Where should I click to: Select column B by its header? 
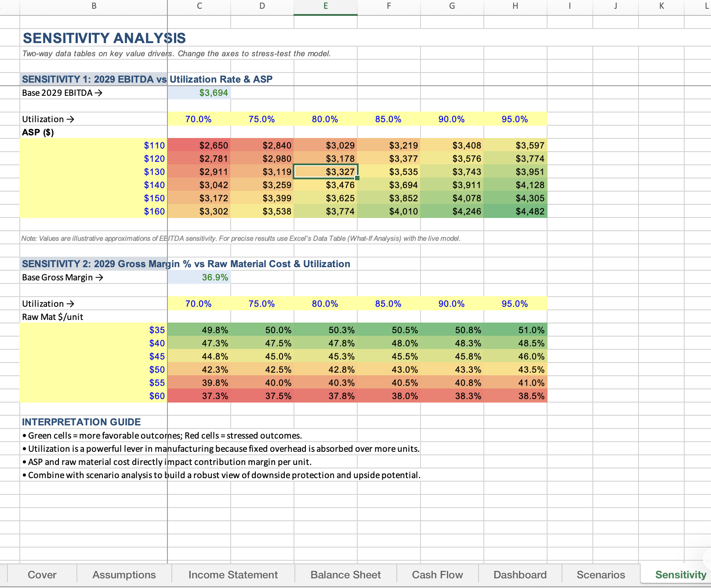94,6
